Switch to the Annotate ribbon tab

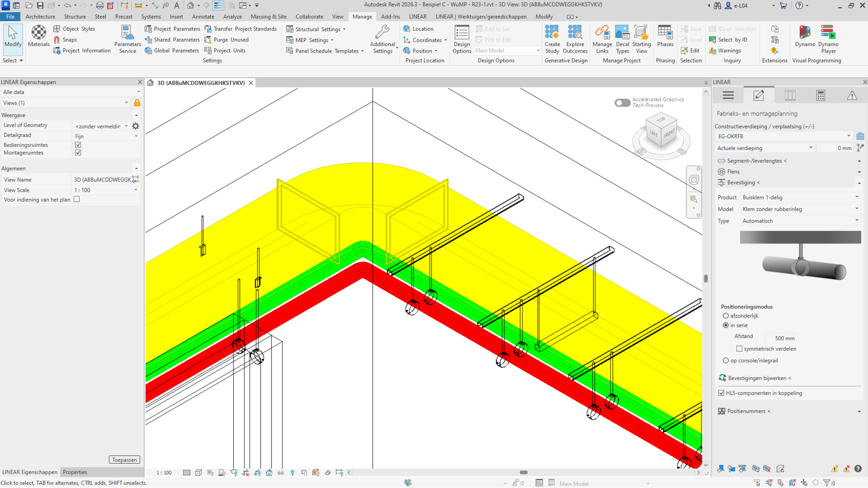(203, 17)
